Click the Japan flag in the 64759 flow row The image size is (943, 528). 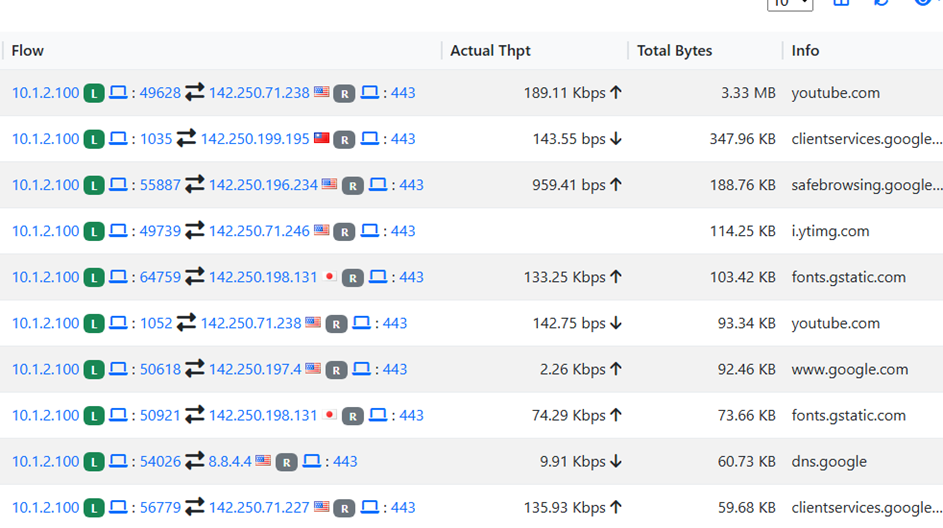(x=330, y=277)
